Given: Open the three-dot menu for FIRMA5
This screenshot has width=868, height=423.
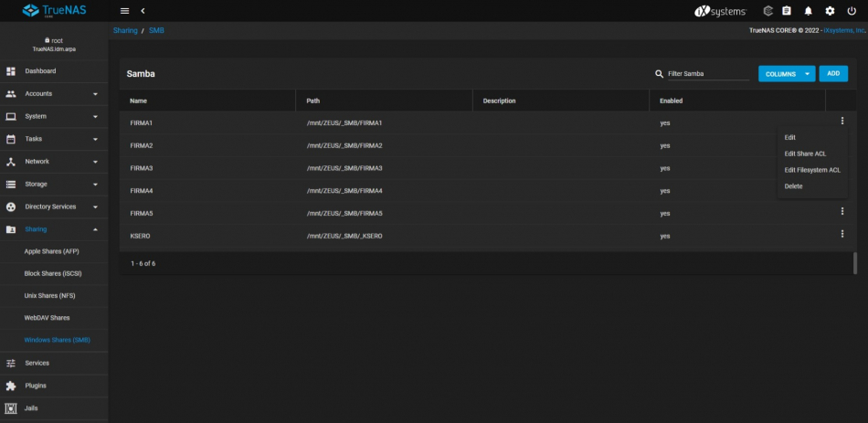Looking at the screenshot, I should coord(842,211).
